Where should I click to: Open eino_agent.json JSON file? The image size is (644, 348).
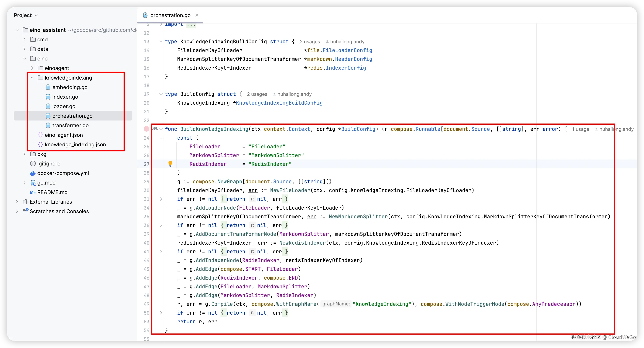pos(64,135)
